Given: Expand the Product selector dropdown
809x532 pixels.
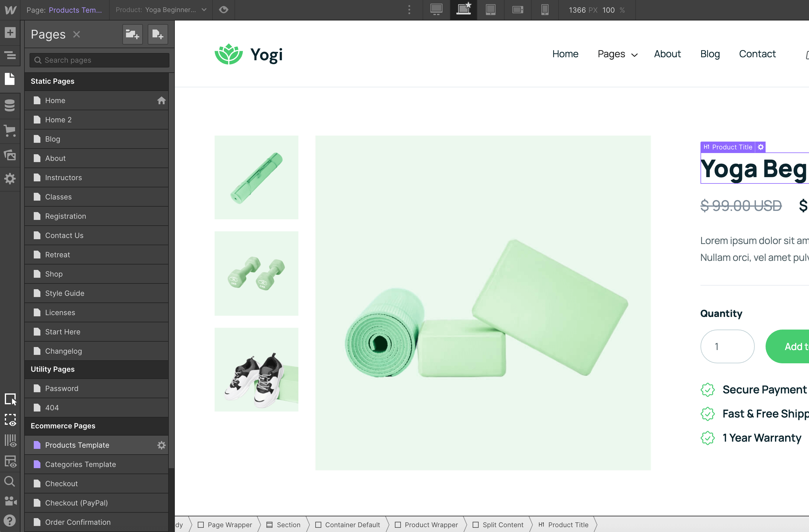Looking at the screenshot, I should 204,10.
